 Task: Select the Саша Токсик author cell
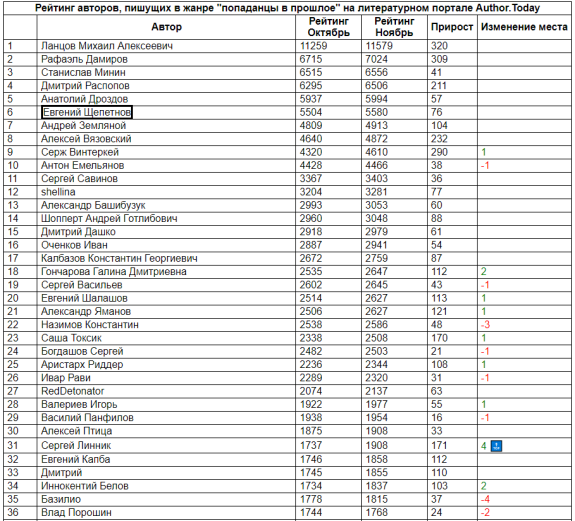(x=166, y=338)
